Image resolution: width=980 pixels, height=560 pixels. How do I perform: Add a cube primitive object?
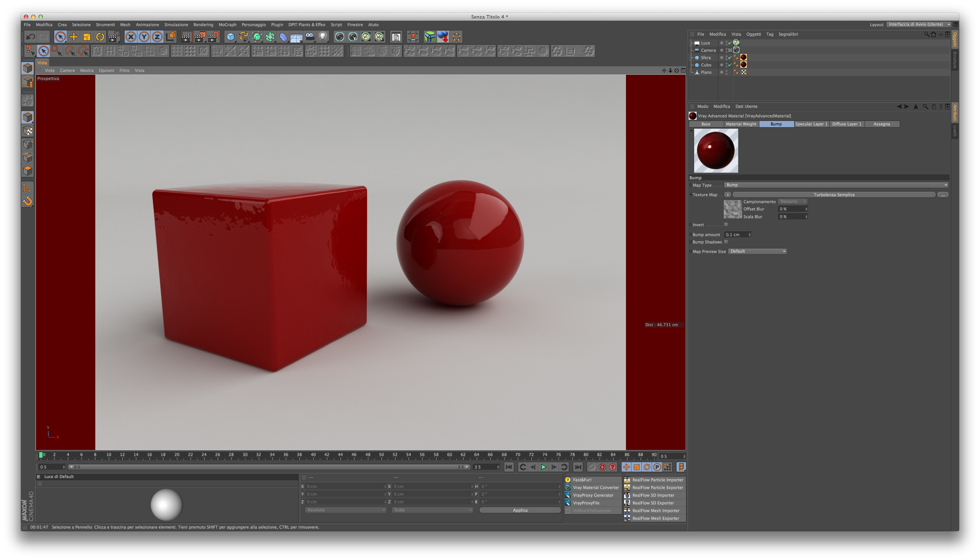231,37
